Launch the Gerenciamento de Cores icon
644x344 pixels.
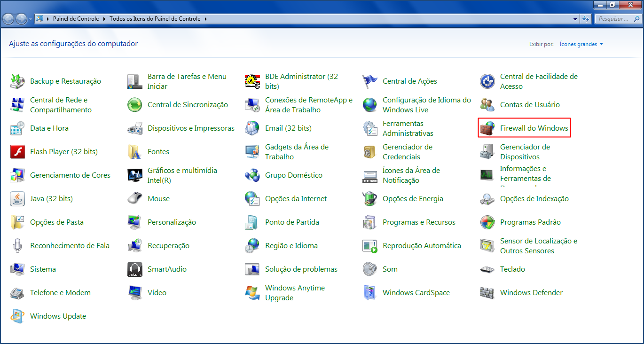coord(17,175)
